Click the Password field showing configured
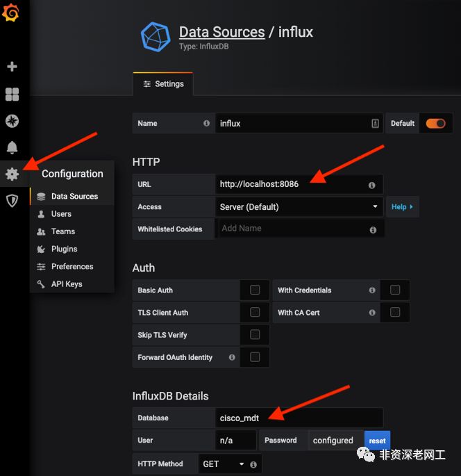The image size is (461, 476). tap(336, 441)
